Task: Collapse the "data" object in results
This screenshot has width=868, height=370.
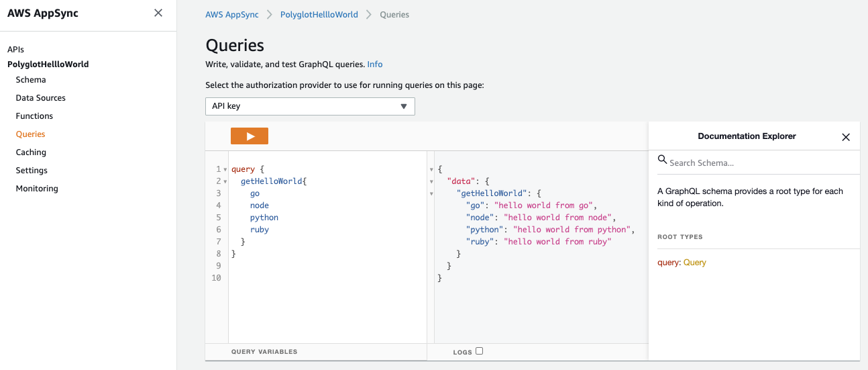Action: point(431,182)
